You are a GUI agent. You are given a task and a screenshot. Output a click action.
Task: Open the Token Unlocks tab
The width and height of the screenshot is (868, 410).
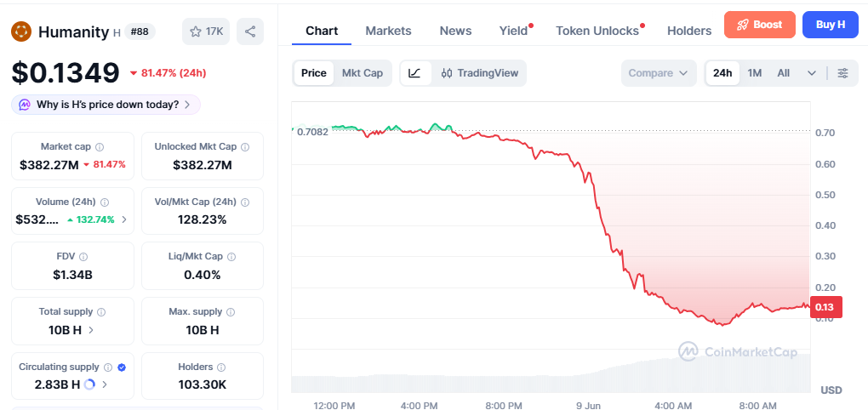tap(597, 31)
